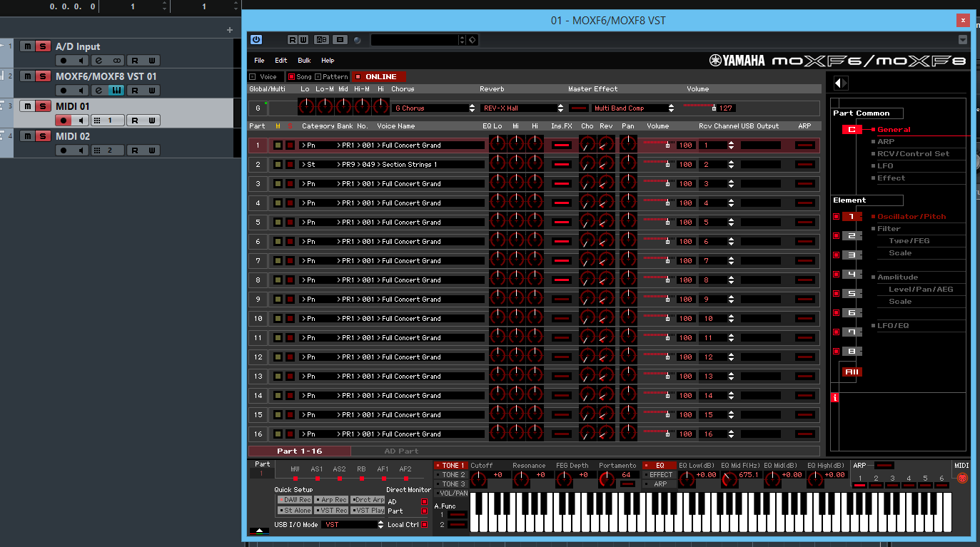Image resolution: width=980 pixels, height=547 pixels.
Task: Click the G Global button
Action: pyautogui.click(x=258, y=108)
